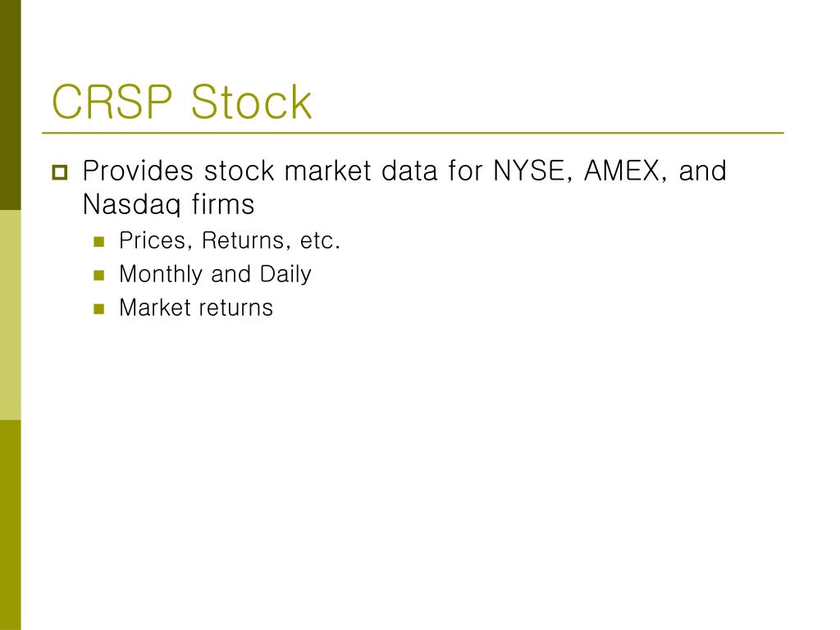Click the bullet beside Prices, Returns

click(x=99, y=242)
